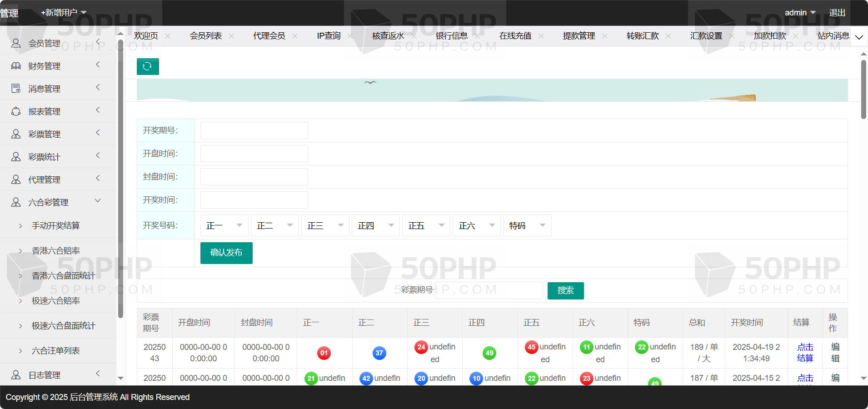This screenshot has height=409, width=868.
Task: Close the 会员列表 tab with its X
Action: pyautogui.click(x=231, y=36)
